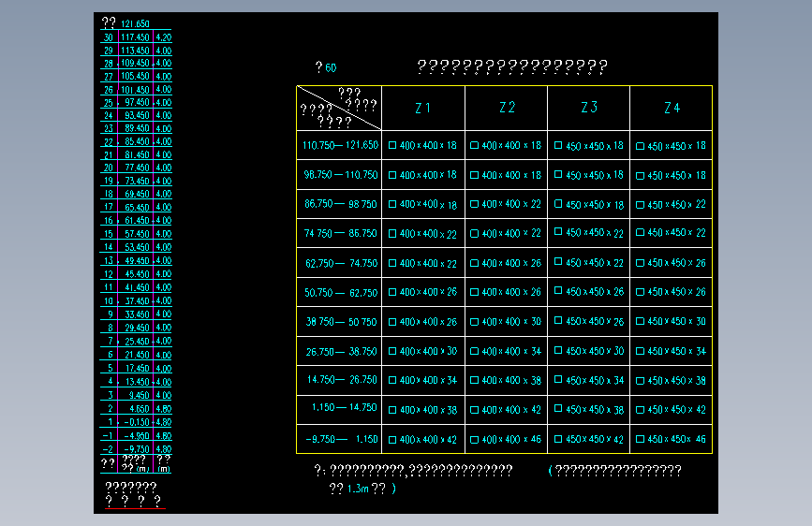Screen dimensions: 812x526
Task: Click elevation value 4.650
Action: point(140,408)
